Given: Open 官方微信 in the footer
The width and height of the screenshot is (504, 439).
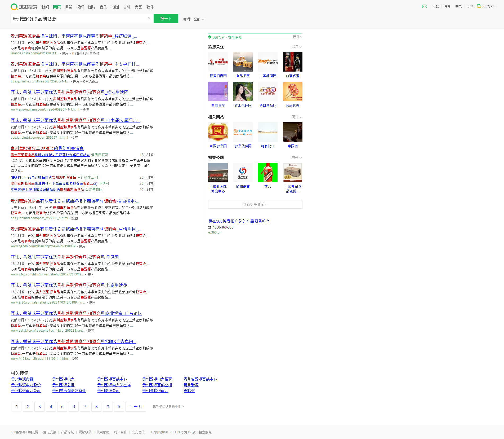Looking at the screenshot, I should tap(139, 432).
